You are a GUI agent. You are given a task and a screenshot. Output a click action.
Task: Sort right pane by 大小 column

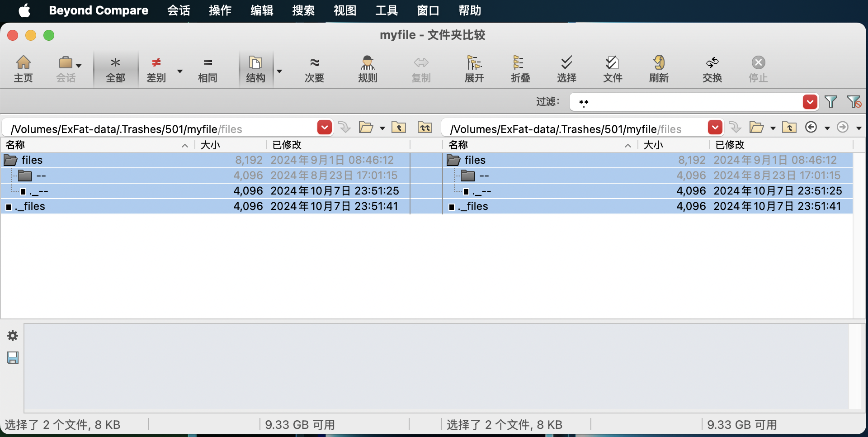(674, 145)
